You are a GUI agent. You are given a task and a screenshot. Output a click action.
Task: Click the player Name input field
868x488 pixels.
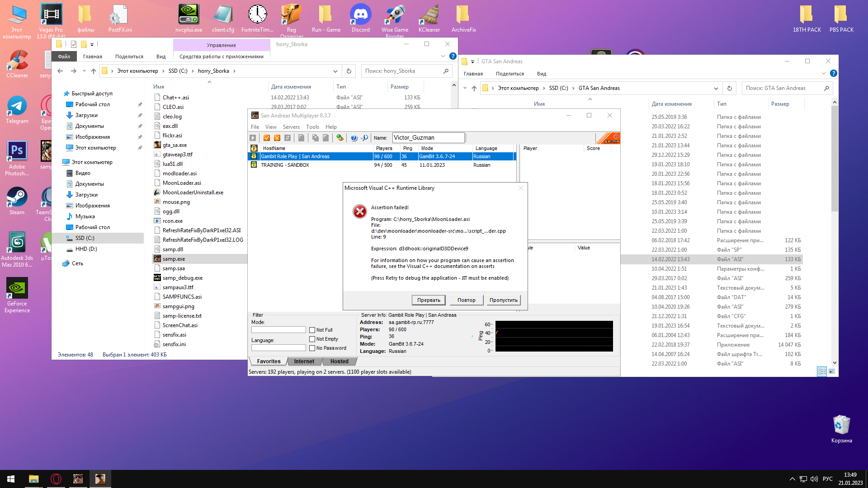coord(428,138)
